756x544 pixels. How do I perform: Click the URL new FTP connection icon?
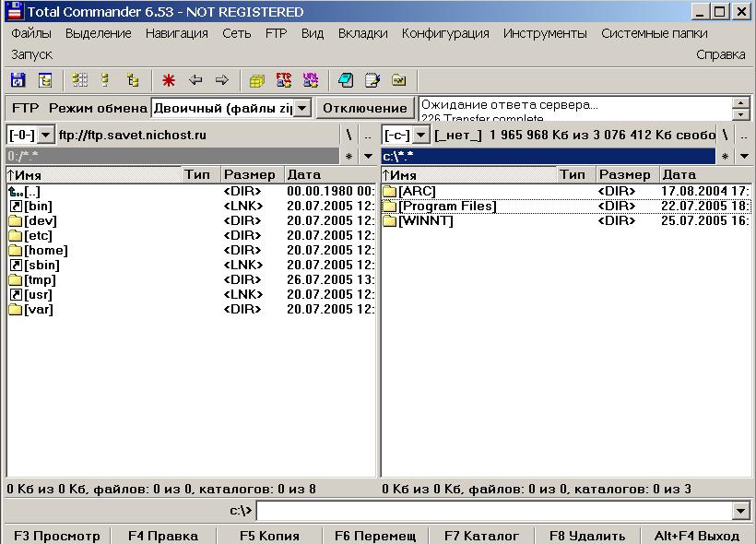tap(311, 80)
